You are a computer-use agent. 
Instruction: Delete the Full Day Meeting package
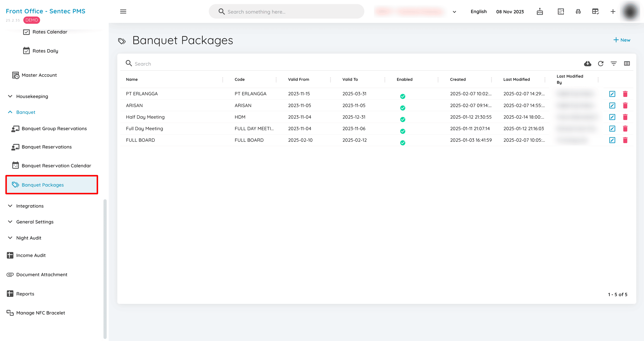pos(625,129)
